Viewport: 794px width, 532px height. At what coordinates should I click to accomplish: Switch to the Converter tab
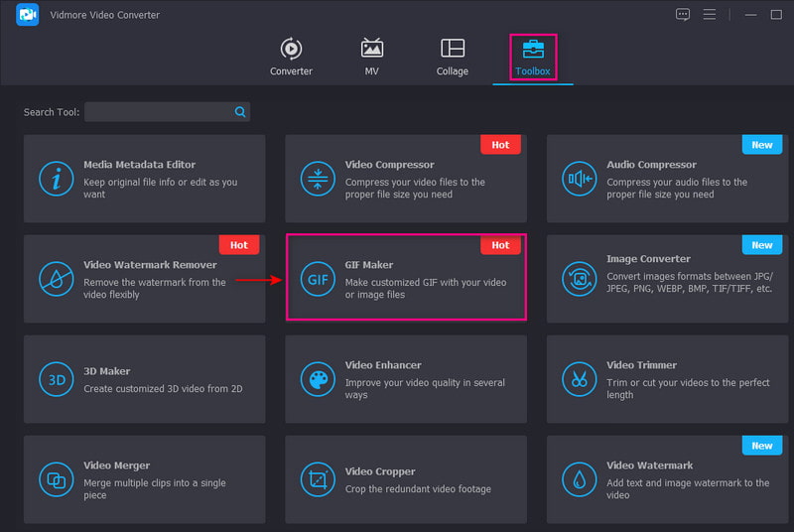click(291, 58)
